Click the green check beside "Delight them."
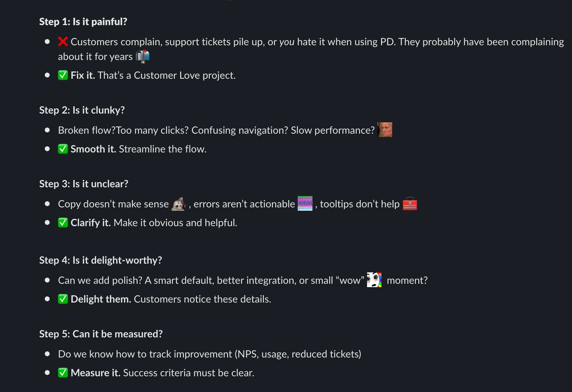This screenshot has width=572, height=392. click(x=63, y=299)
